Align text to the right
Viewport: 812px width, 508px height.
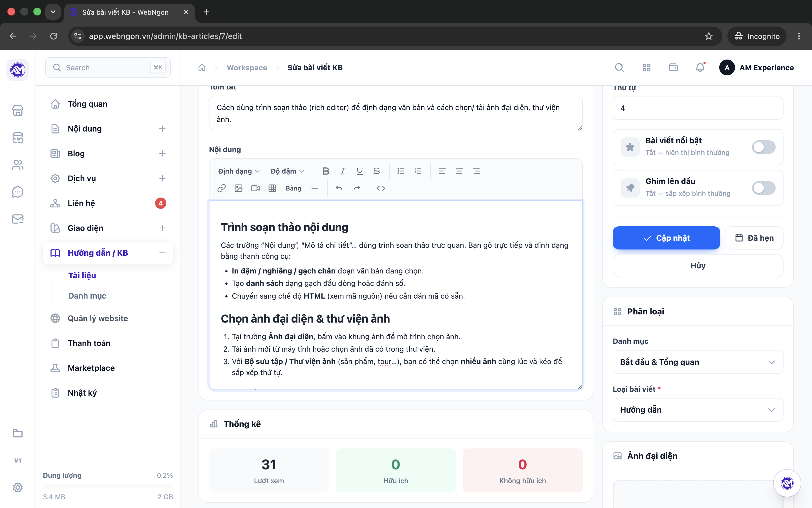476,171
